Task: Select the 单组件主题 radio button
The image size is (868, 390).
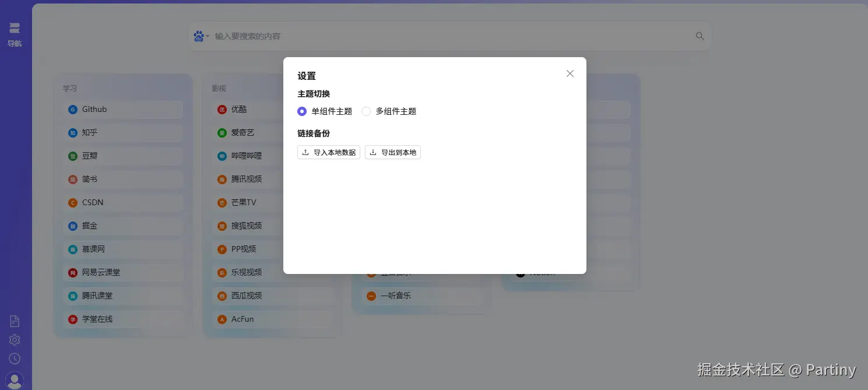Action: [x=301, y=111]
